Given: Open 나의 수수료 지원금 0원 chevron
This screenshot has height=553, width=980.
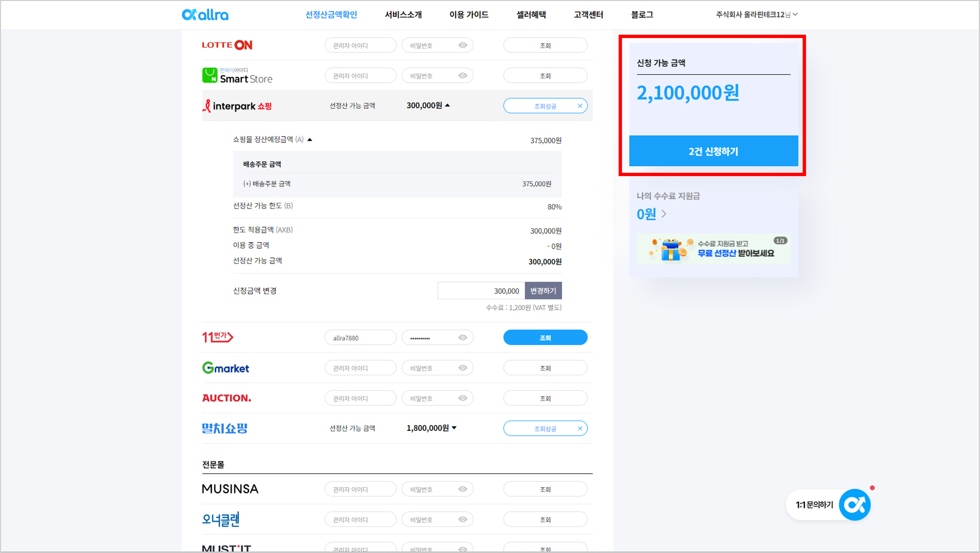Looking at the screenshot, I should 664,214.
